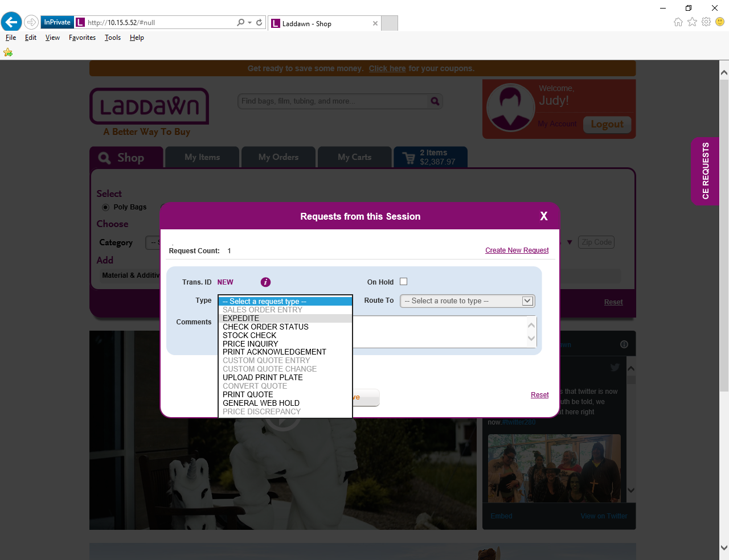Select PRINT ACKNOWLEDGEMENT option
This screenshot has width=729, height=560.
click(285, 352)
